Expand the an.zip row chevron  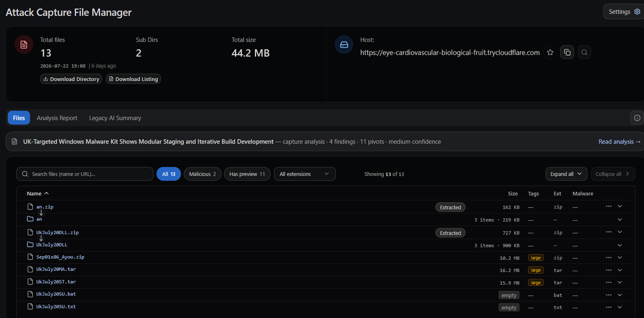(620, 206)
